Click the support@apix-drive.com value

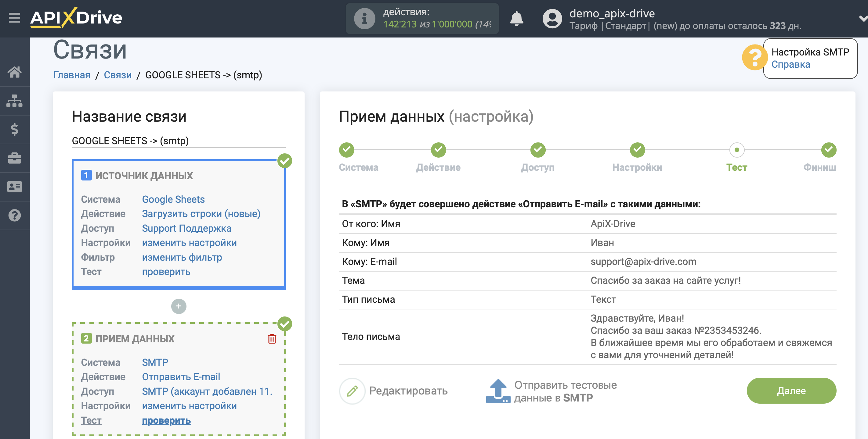pyautogui.click(x=643, y=262)
